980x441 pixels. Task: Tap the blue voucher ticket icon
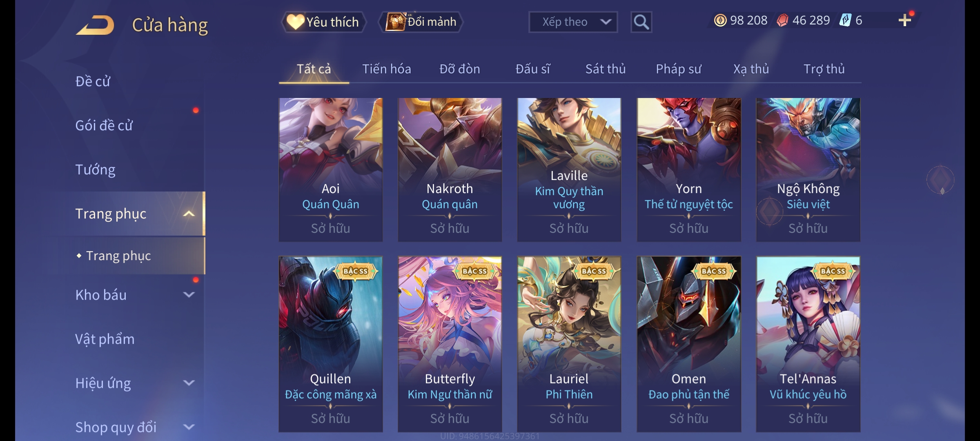click(845, 20)
